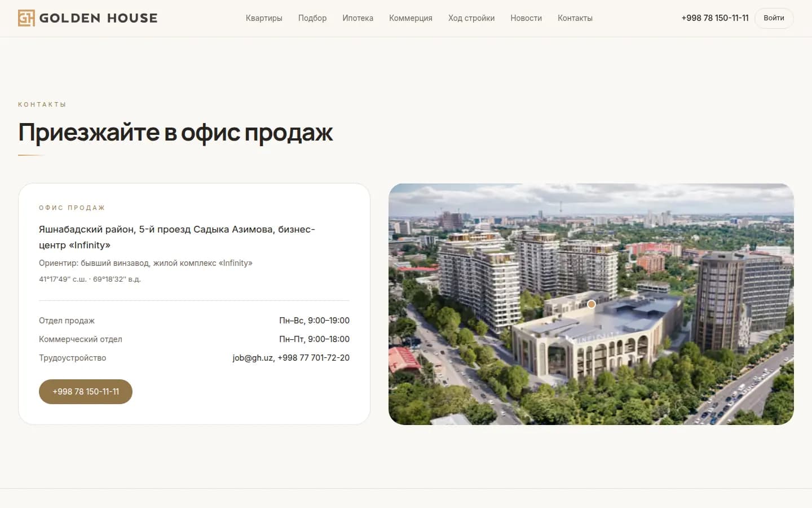Viewport: 812px width, 508px height.
Task: Click the Golden House logo icon
Action: [26, 18]
